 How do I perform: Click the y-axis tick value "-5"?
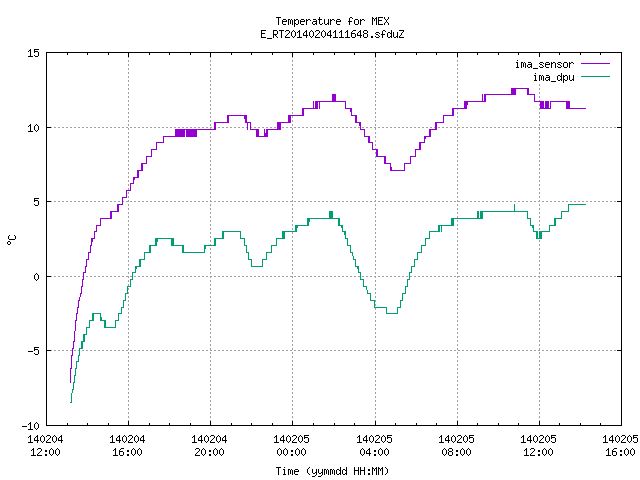pyautogui.click(x=33, y=351)
